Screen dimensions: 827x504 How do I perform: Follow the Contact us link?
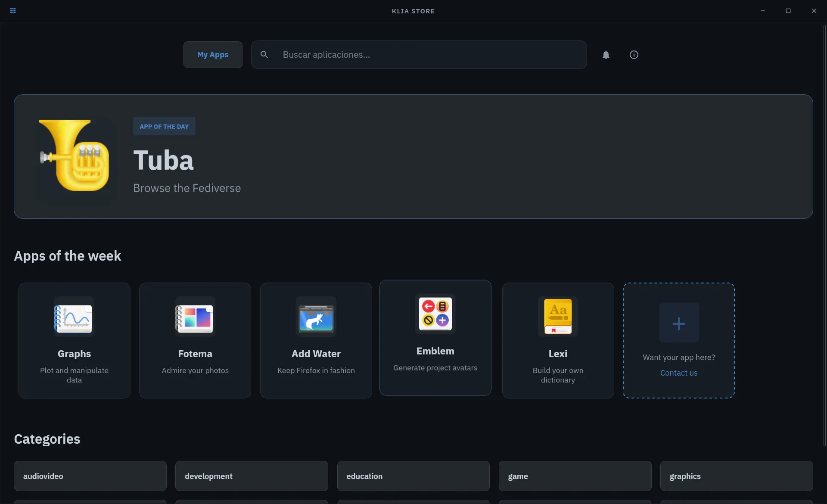coord(679,373)
